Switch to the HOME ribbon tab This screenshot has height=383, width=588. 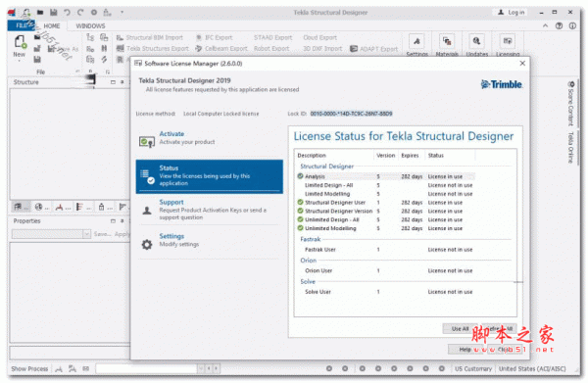pyautogui.click(x=51, y=25)
